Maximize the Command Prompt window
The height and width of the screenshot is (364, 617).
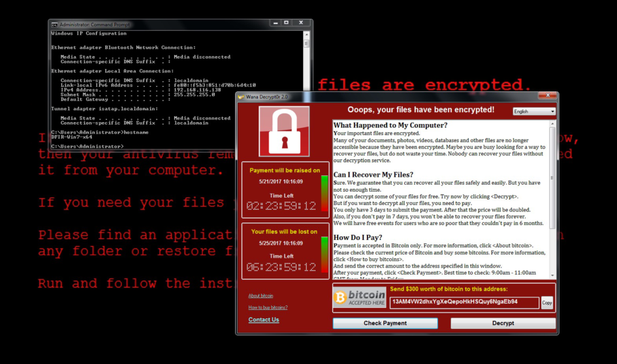(x=287, y=23)
